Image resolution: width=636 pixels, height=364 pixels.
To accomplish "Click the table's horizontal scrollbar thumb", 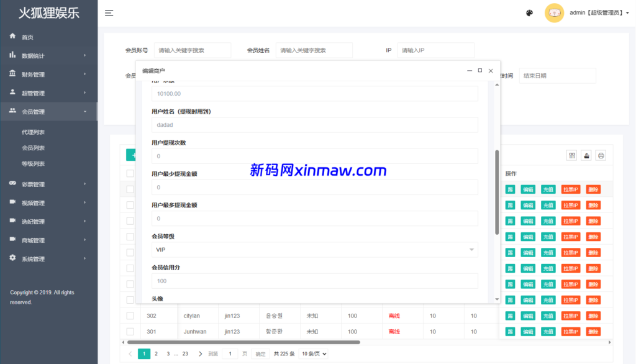I will click(x=243, y=342).
